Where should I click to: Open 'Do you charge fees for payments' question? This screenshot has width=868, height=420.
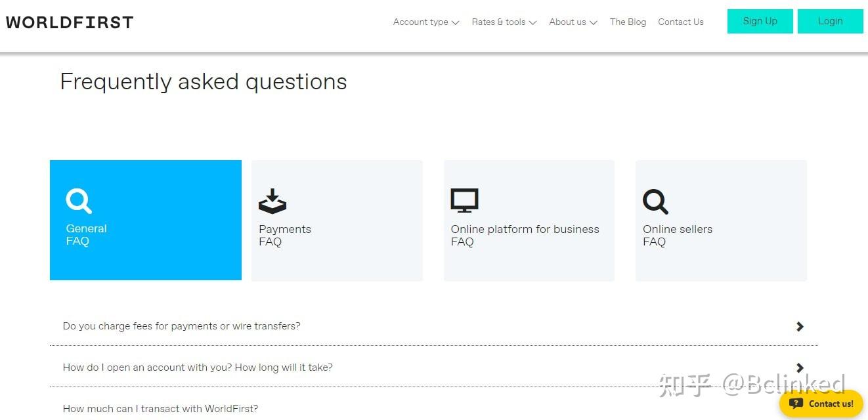434,326
